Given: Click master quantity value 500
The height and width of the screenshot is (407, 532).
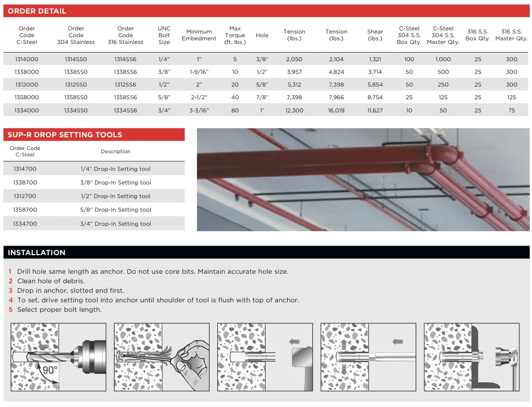Looking at the screenshot, I should coord(443,72).
